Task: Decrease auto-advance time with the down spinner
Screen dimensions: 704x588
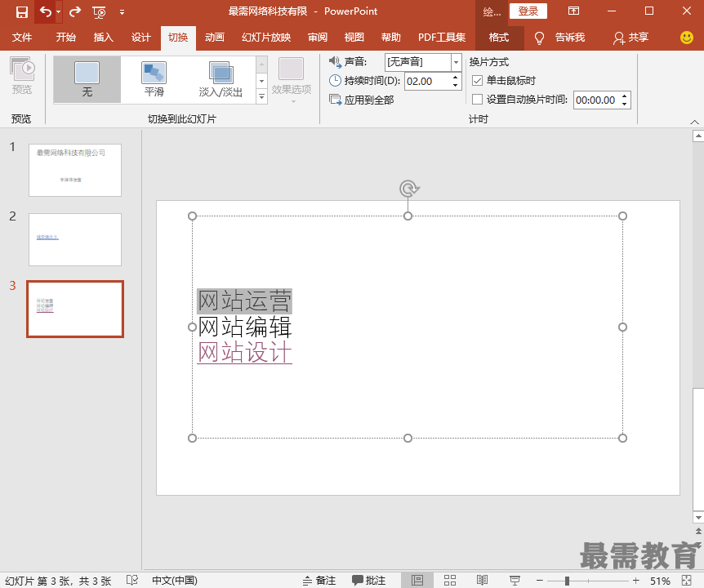Action: tap(625, 105)
